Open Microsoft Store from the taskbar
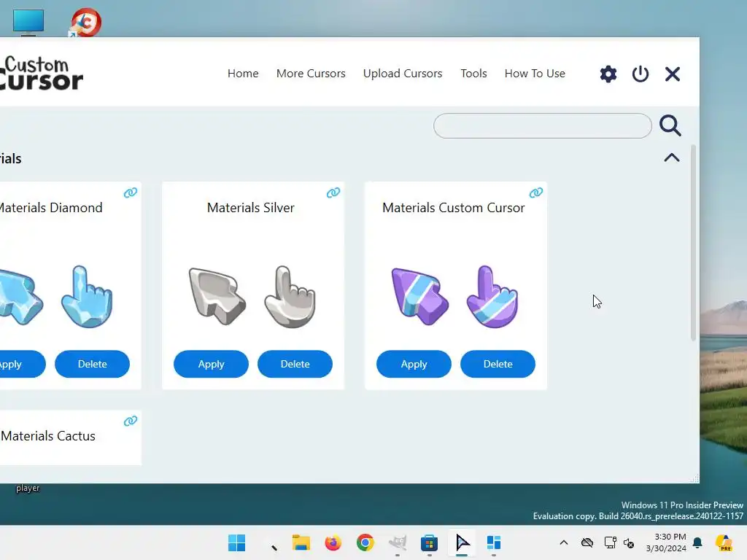 click(x=429, y=542)
